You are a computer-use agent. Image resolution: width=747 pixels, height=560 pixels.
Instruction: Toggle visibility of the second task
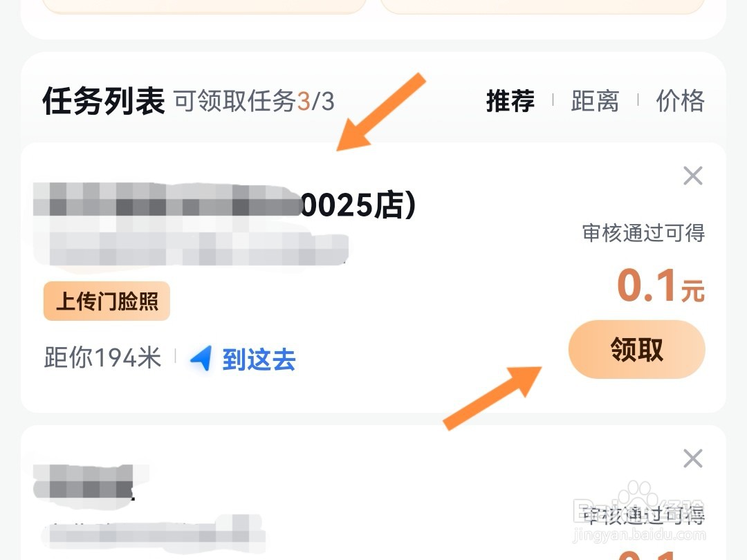692,458
